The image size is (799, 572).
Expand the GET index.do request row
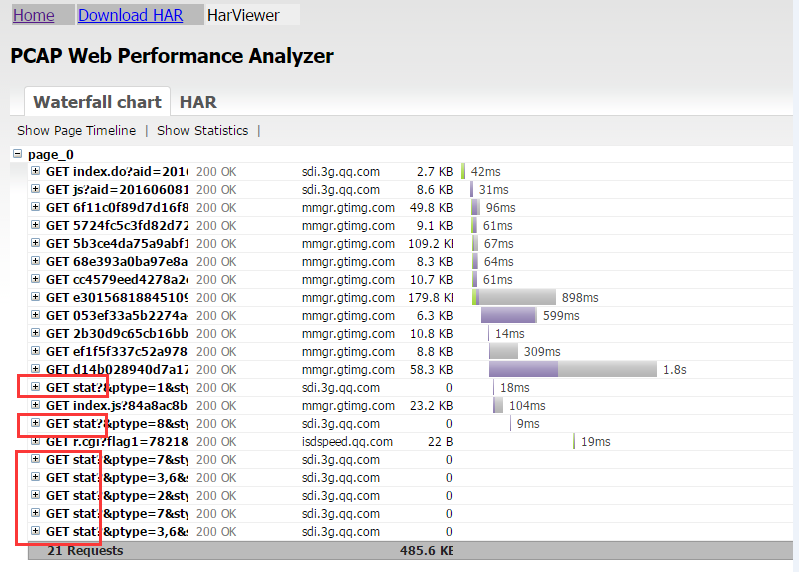coord(36,171)
